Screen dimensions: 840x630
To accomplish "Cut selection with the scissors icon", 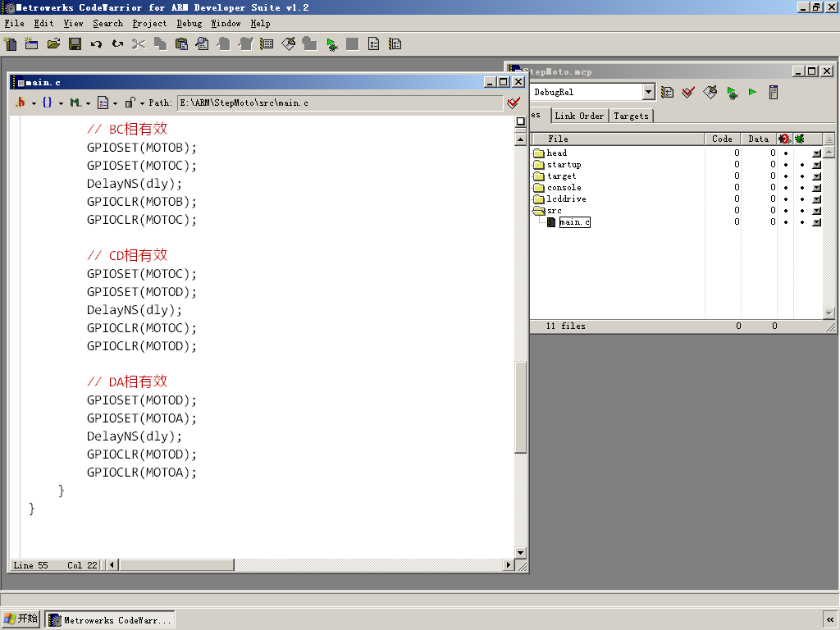I will [139, 44].
